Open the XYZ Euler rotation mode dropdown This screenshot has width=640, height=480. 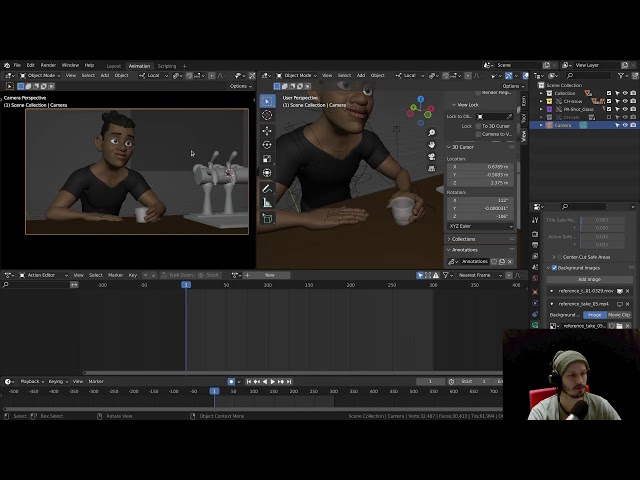point(481,226)
